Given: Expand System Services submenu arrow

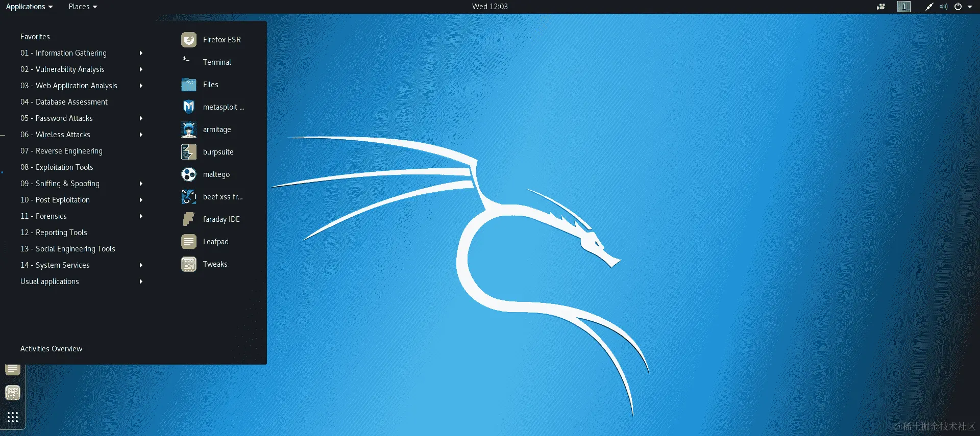Looking at the screenshot, I should pos(141,265).
